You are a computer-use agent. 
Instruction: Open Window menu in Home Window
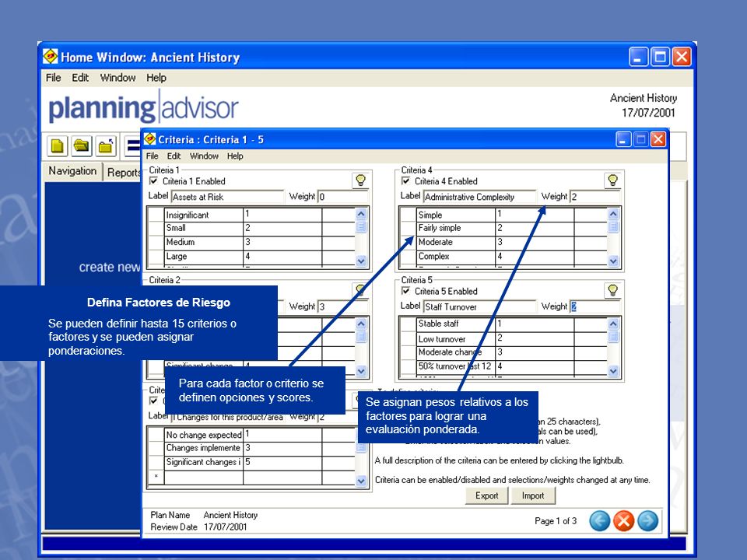tap(117, 78)
